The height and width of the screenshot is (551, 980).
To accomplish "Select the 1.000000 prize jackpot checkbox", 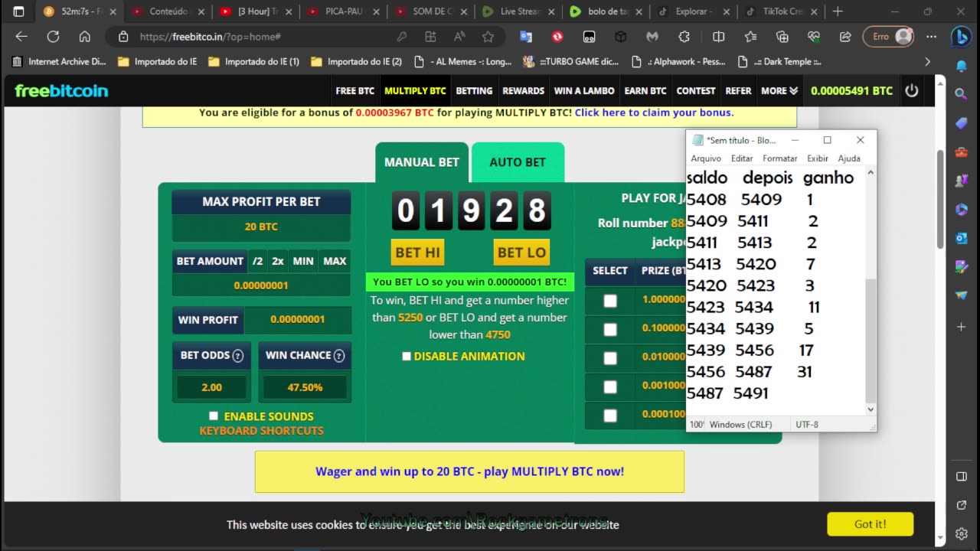I will (610, 301).
